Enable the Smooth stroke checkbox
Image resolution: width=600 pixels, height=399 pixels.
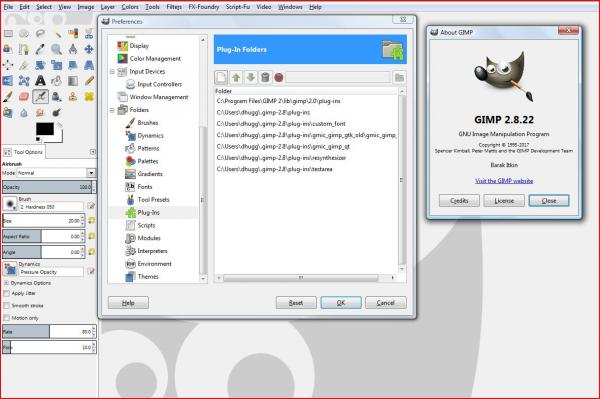tap(7, 306)
